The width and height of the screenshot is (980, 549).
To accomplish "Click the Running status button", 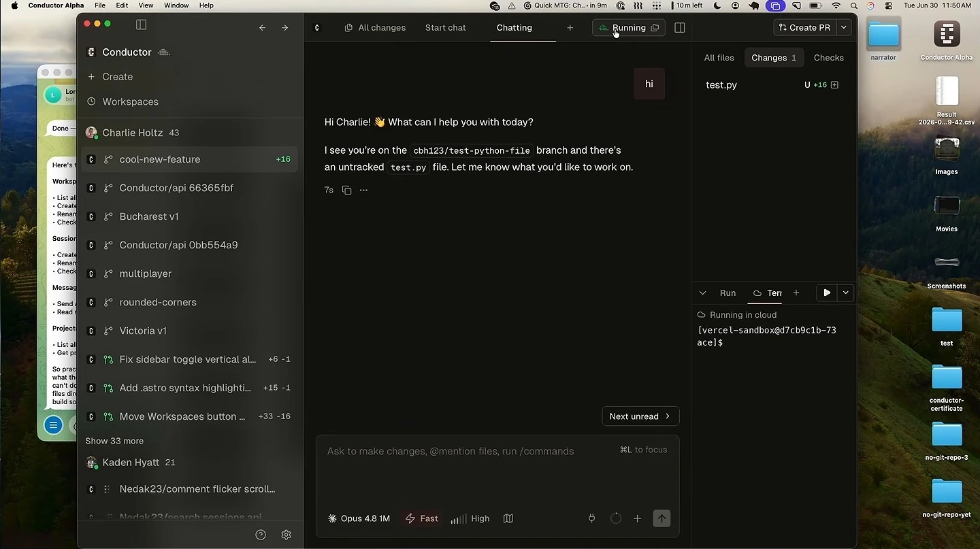I will 629,28.
